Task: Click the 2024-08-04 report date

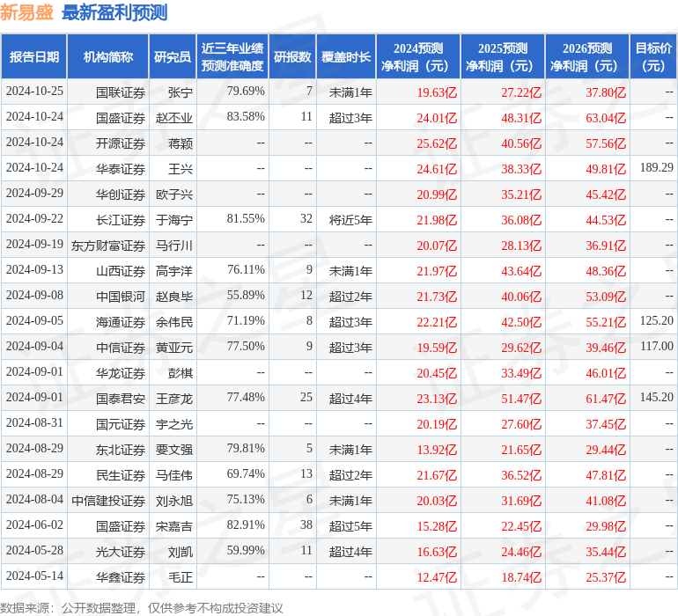Action: (x=34, y=499)
